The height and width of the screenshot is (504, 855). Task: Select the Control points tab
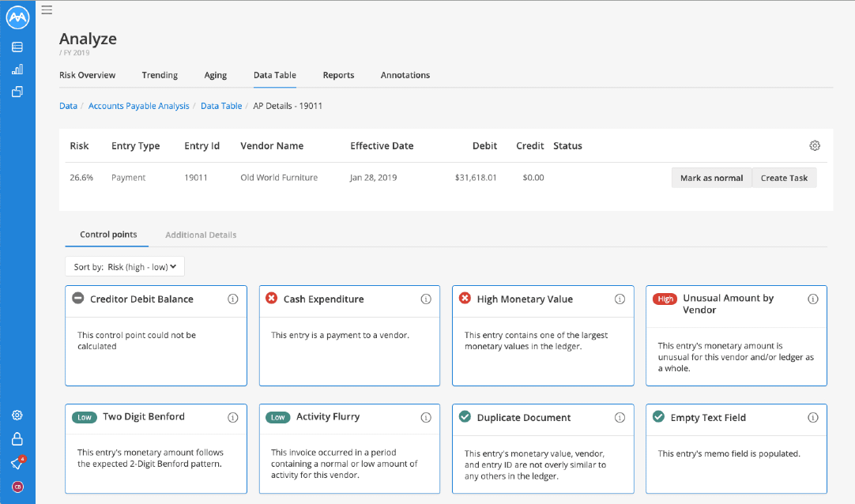coord(108,235)
